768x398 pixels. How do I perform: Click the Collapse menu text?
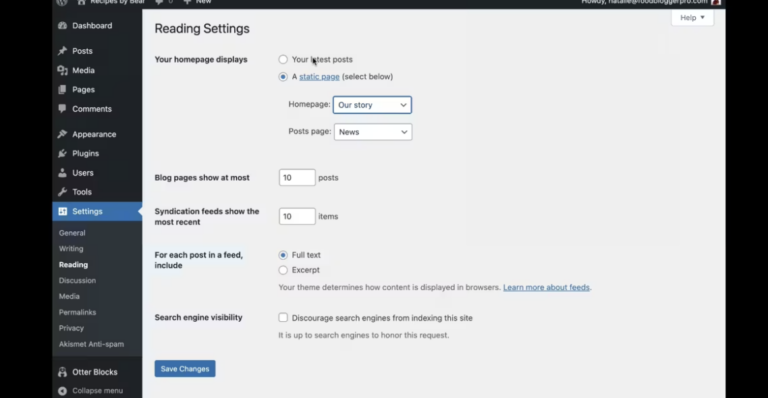click(97, 391)
